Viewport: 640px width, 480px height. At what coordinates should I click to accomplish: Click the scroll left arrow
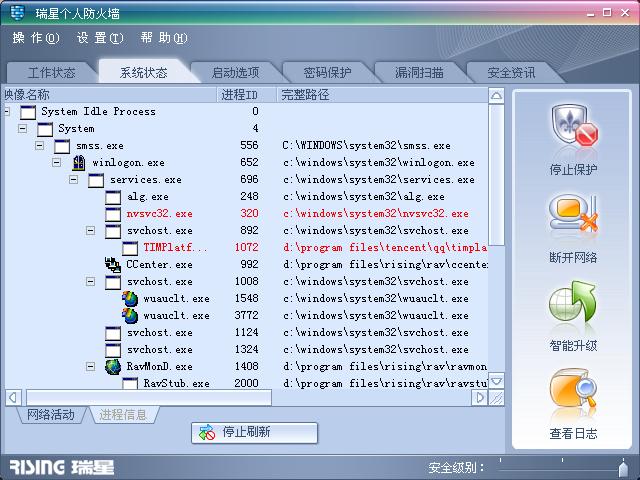13,397
